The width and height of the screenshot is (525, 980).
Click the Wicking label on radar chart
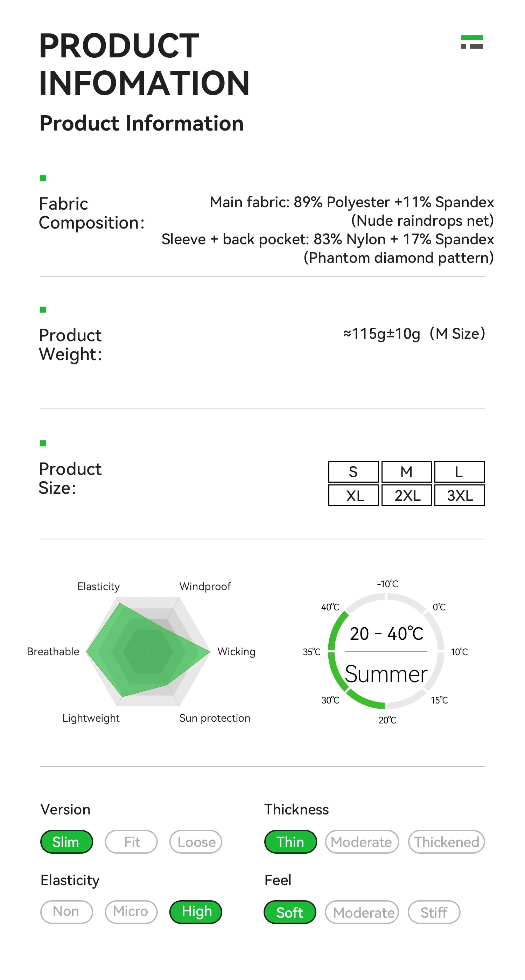[x=236, y=652]
